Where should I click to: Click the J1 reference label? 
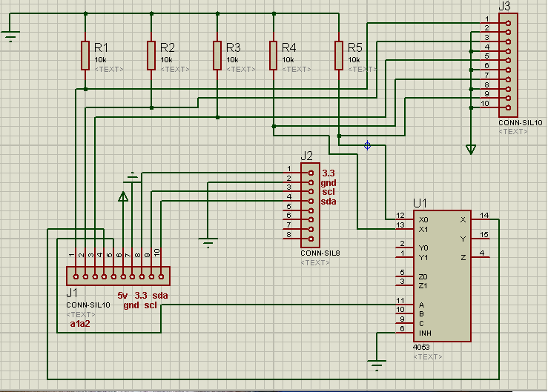72,293
